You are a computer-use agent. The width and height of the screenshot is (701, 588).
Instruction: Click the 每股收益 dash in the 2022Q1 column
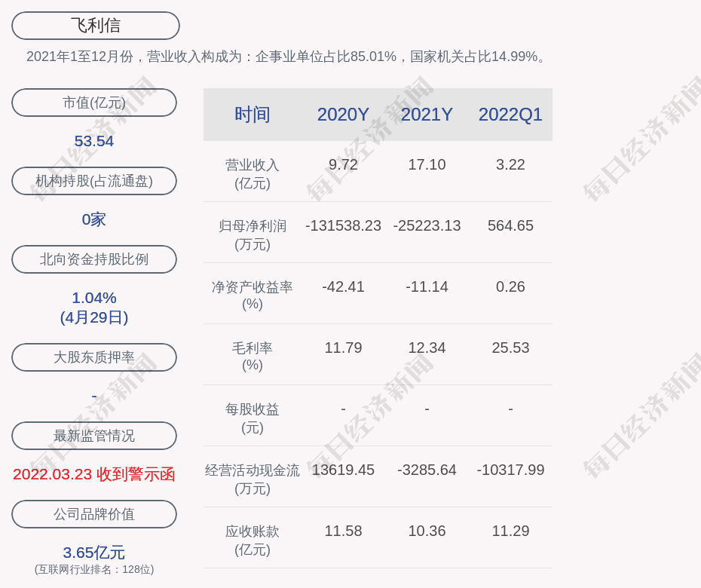(x=510, y=409)
